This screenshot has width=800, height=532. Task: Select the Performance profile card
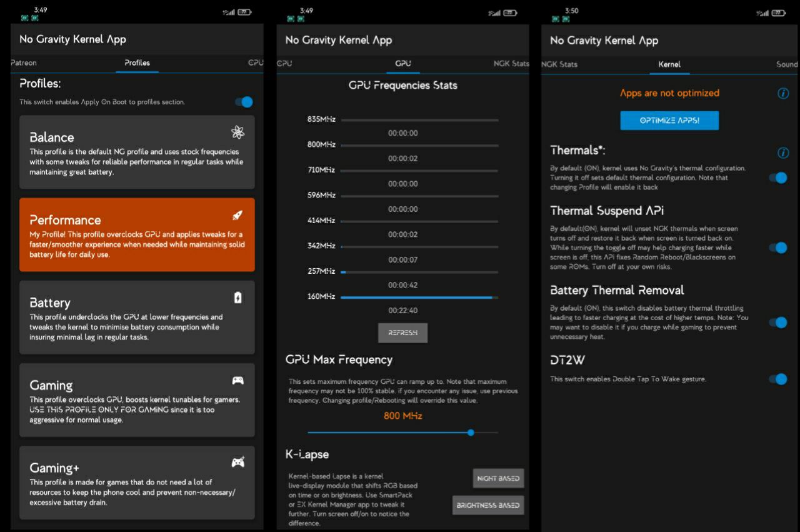tap(137, 234)
